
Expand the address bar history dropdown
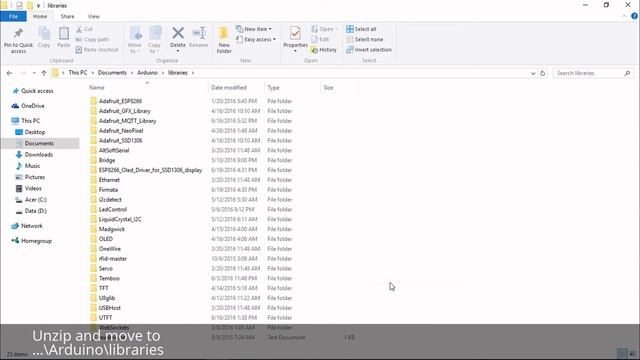[533, 73]
